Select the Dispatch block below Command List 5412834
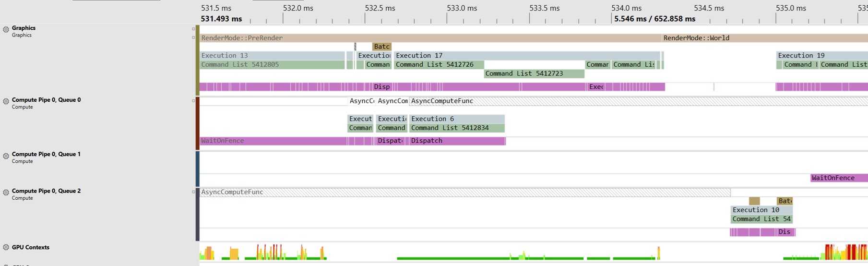868x266 pixels. [457, 141]
